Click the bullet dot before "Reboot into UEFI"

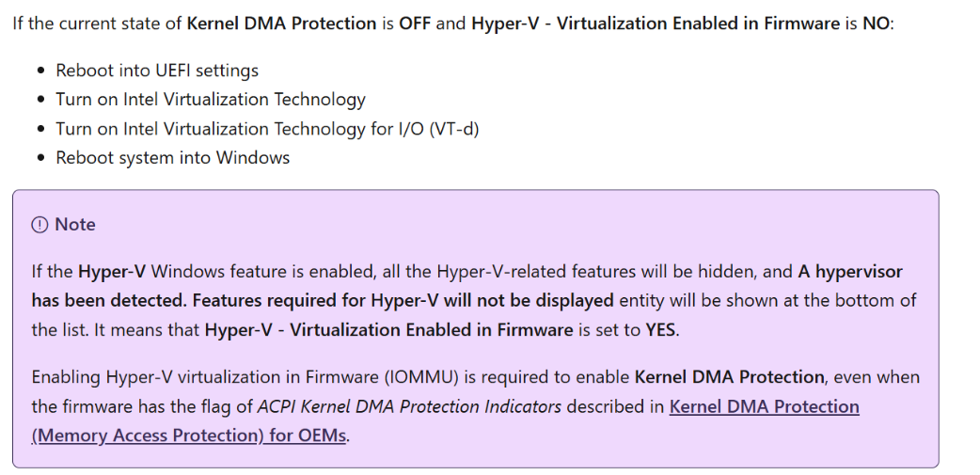[x=41, y=70]
